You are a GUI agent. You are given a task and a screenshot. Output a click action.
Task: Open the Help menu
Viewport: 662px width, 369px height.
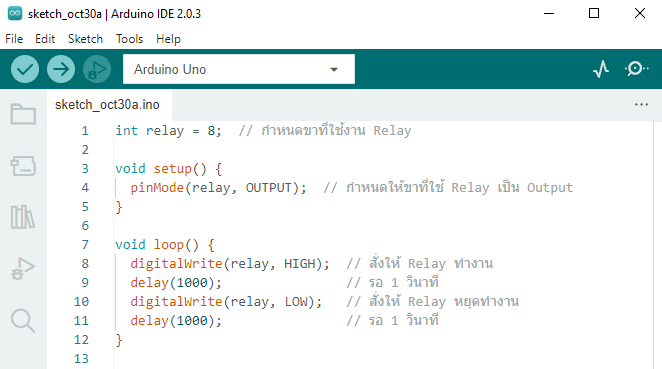(168, 39)
